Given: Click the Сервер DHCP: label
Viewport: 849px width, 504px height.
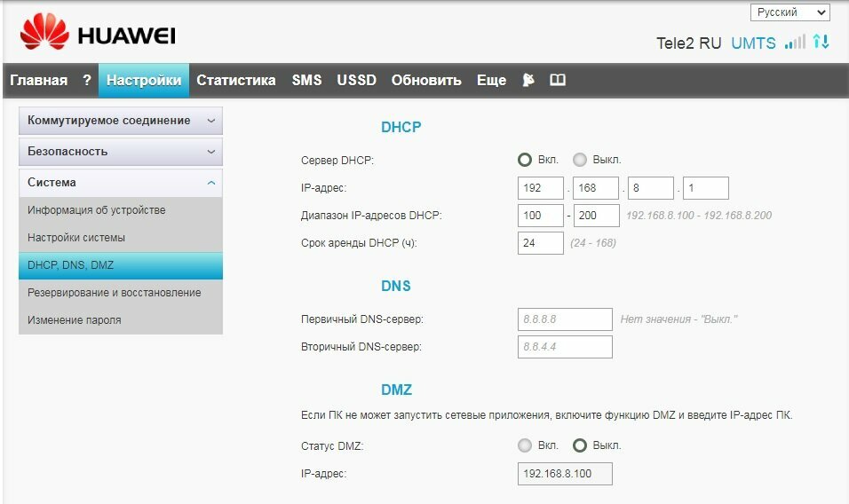Looking at the screenshot, I should [337, 160].
